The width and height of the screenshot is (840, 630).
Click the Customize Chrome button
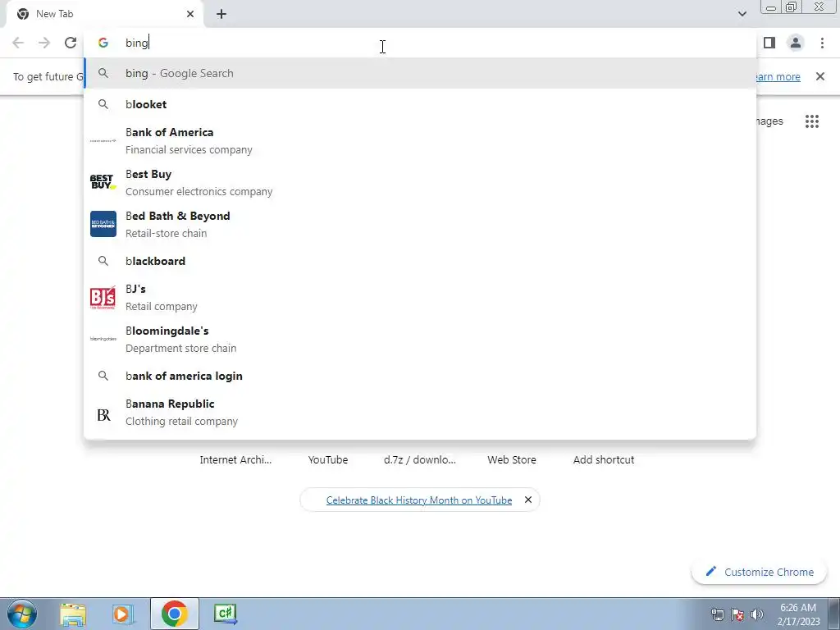759,572
